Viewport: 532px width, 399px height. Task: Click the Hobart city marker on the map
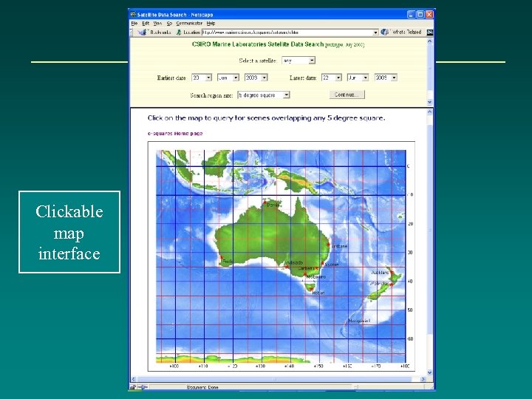[311, 289]
